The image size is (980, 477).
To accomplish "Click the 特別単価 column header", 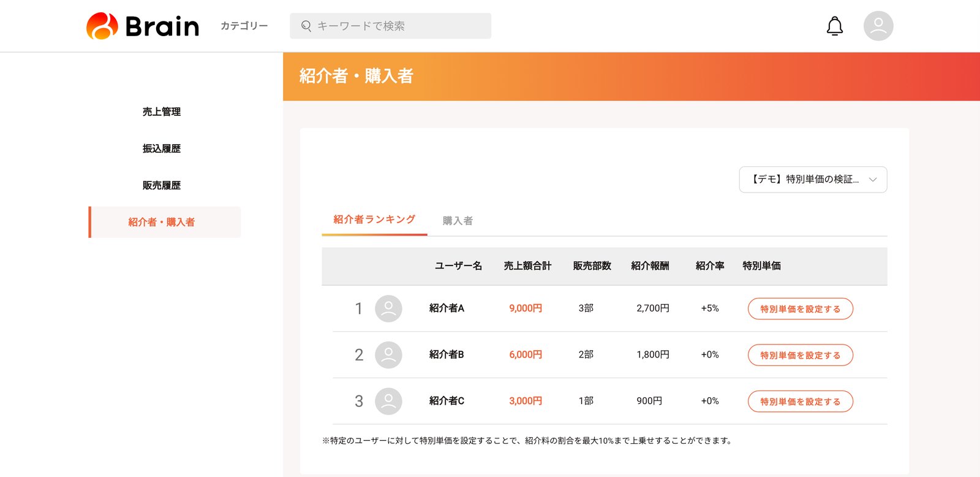I will coord(761,265).
